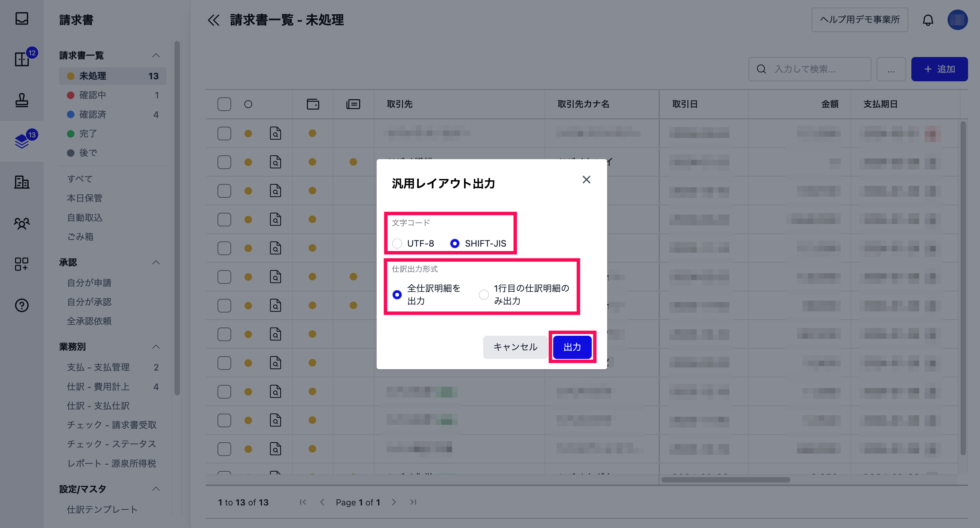Click the journal list column header icon
Image resolution: width=980 pixels, height=528 pixels.
pos(353,104)
